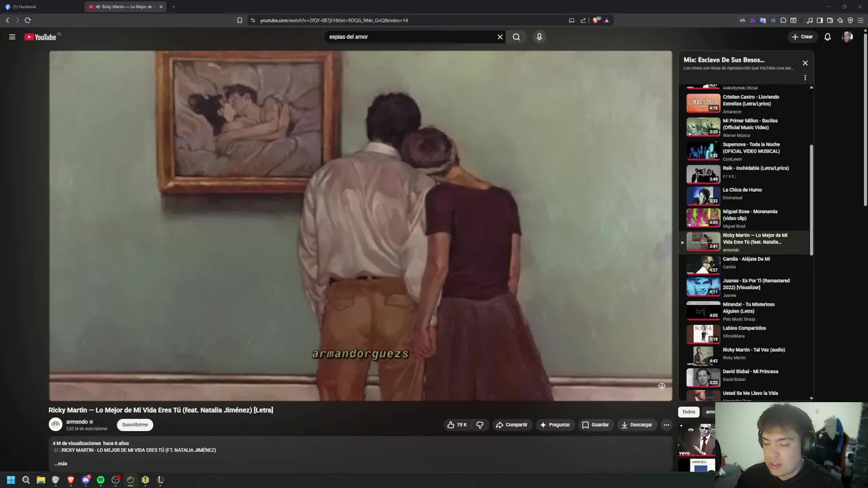Save video with Guardar button
Viewport: 868px width, 488px height.
(x=595, y=425)
